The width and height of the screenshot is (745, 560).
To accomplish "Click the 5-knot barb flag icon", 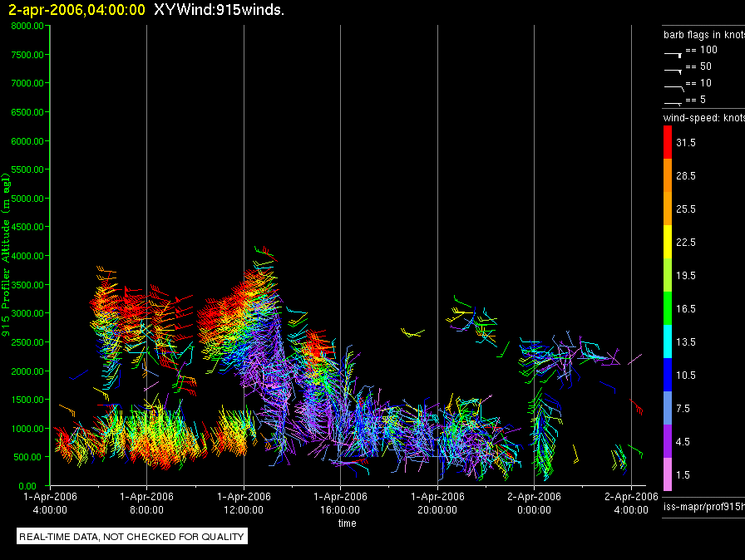I will click(673, 103).
